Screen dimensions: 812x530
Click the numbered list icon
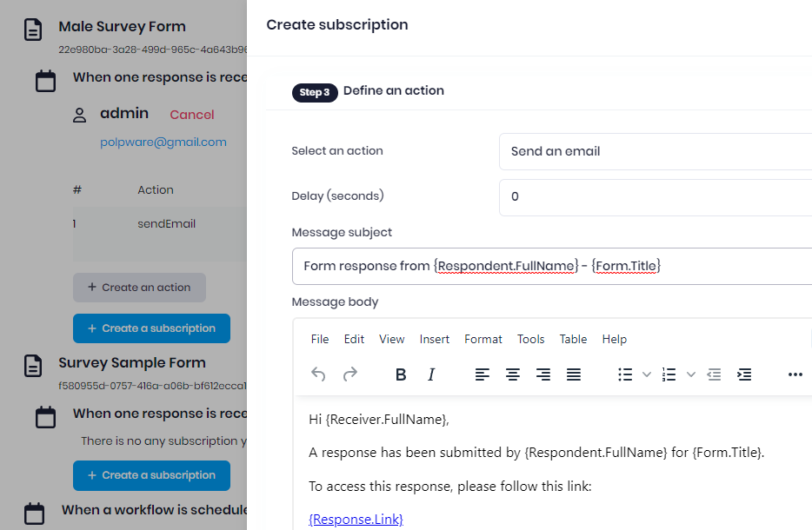pos(669,374)
